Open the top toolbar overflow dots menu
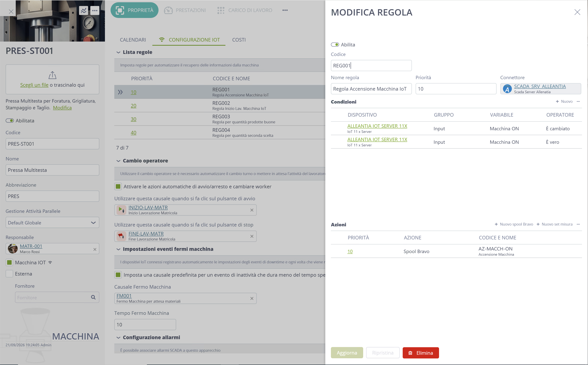The height and width of the screenshot is (365, 588). click(x=285, y=10)
